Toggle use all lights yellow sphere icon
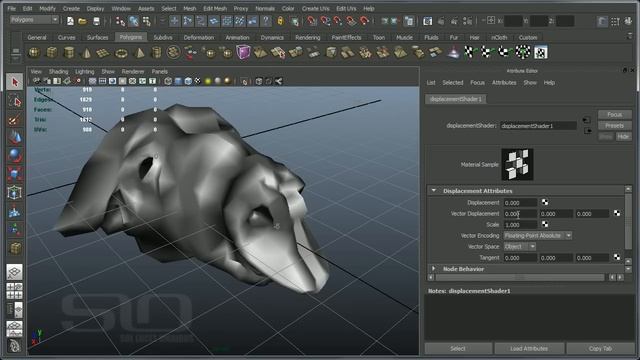 click(208, 81)
